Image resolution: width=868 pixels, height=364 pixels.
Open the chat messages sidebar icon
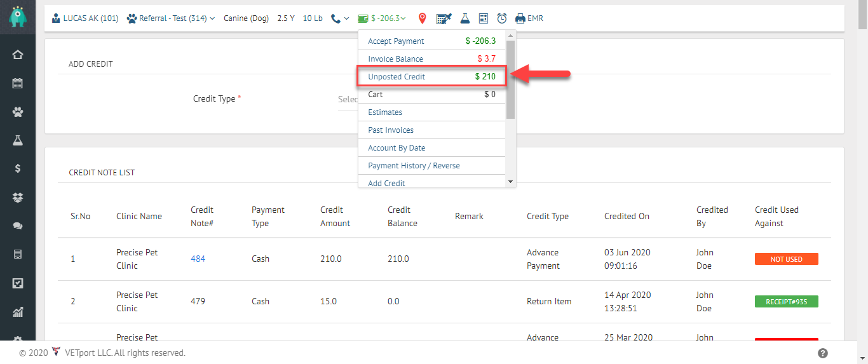coord(18,226)
